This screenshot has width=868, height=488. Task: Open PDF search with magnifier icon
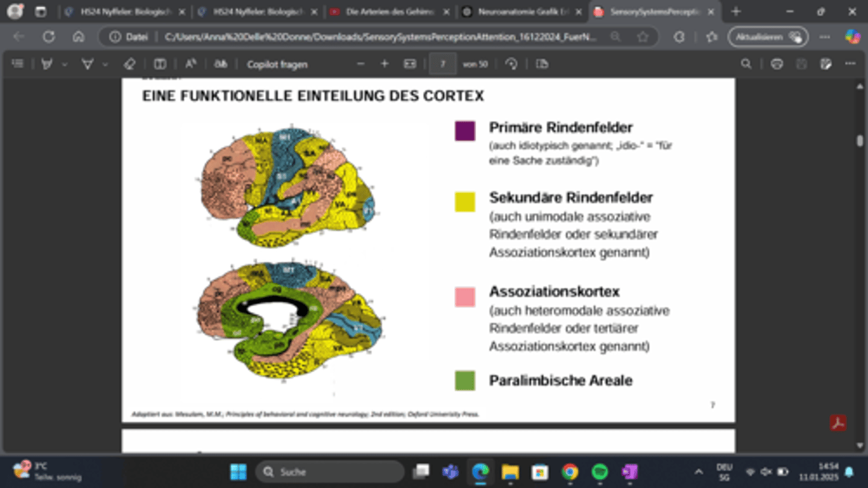tap(746, 64)
